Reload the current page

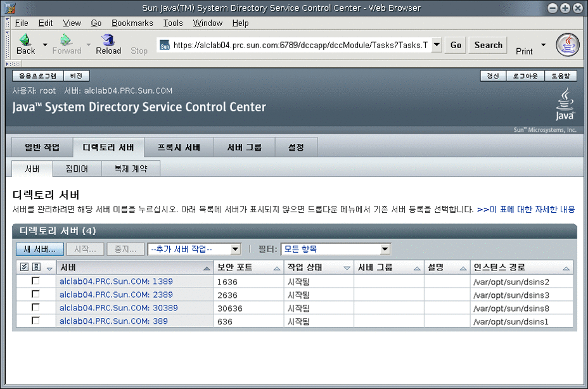click(x=108, y=44)
